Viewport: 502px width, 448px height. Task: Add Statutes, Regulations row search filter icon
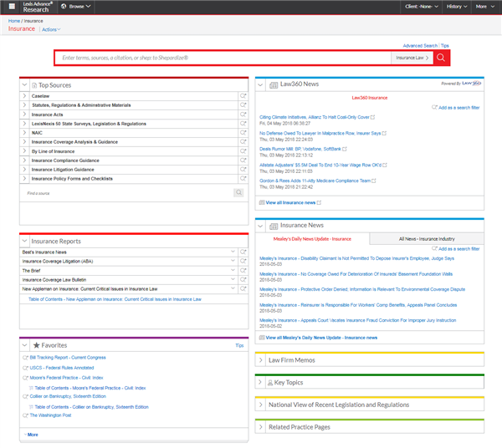click(243, 104)
